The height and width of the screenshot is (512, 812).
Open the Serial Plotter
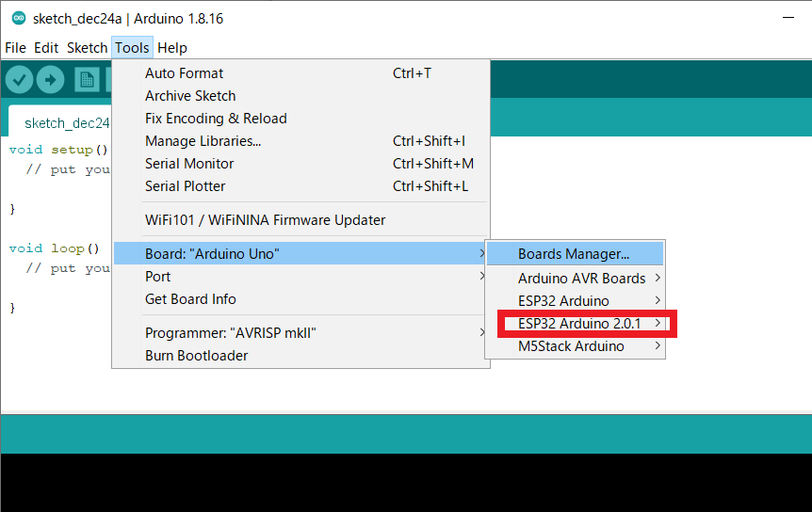[x=186, y=186]
